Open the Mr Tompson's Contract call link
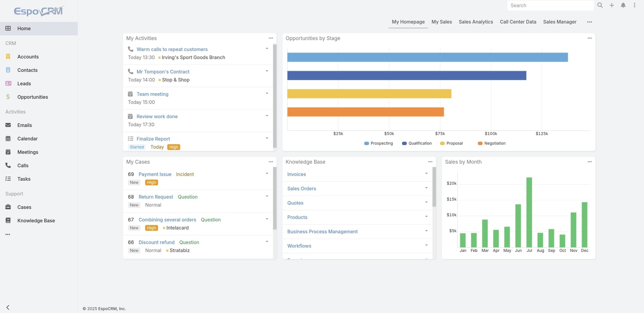This screenshot has height=313, width=644. point(163,72)
